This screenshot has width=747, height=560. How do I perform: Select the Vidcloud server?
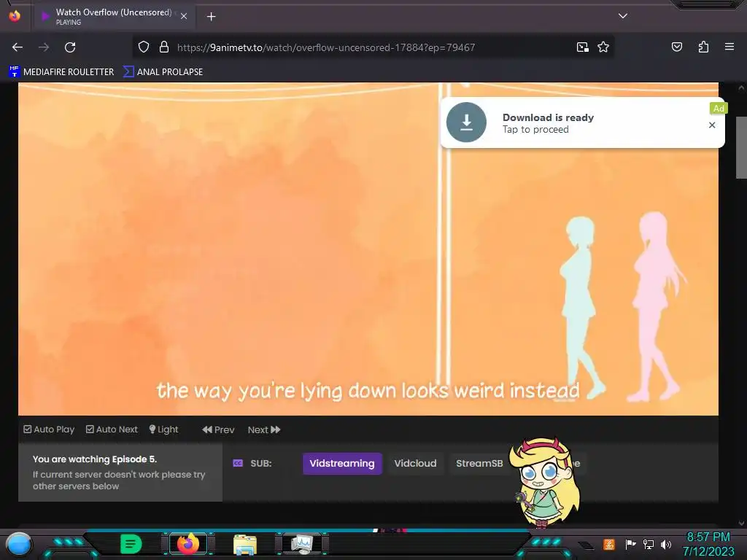[415, 463]
